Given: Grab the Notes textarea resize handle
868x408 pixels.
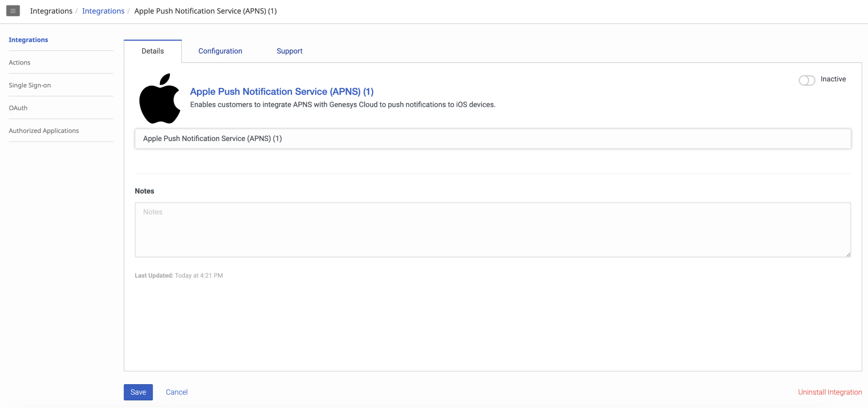Looking at the screenshot, I should click(x=848, y=254).
